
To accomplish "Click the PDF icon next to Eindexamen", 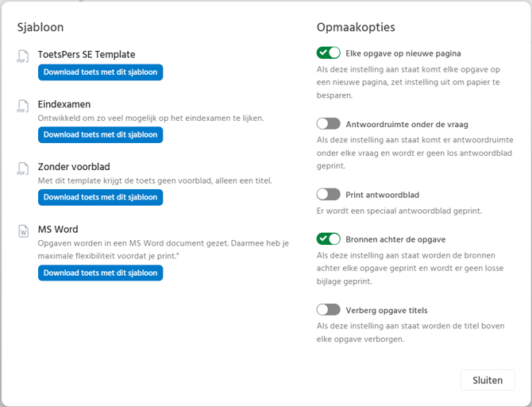I will point(21,106).
